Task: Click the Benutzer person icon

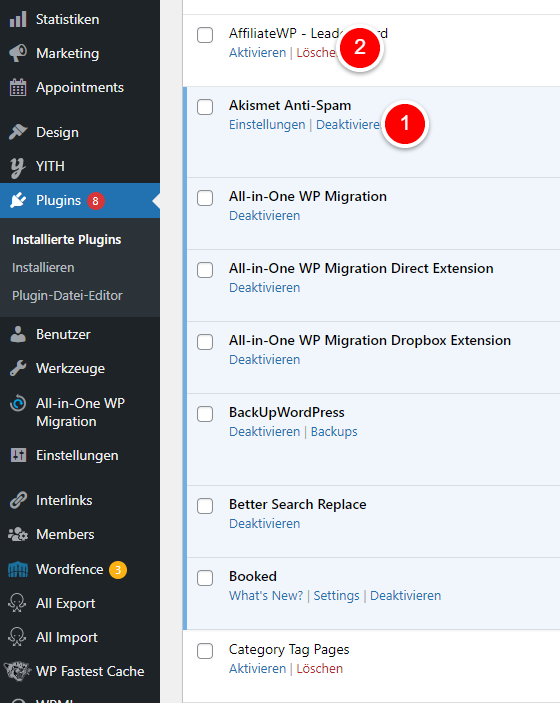Action: click(18, 334)
